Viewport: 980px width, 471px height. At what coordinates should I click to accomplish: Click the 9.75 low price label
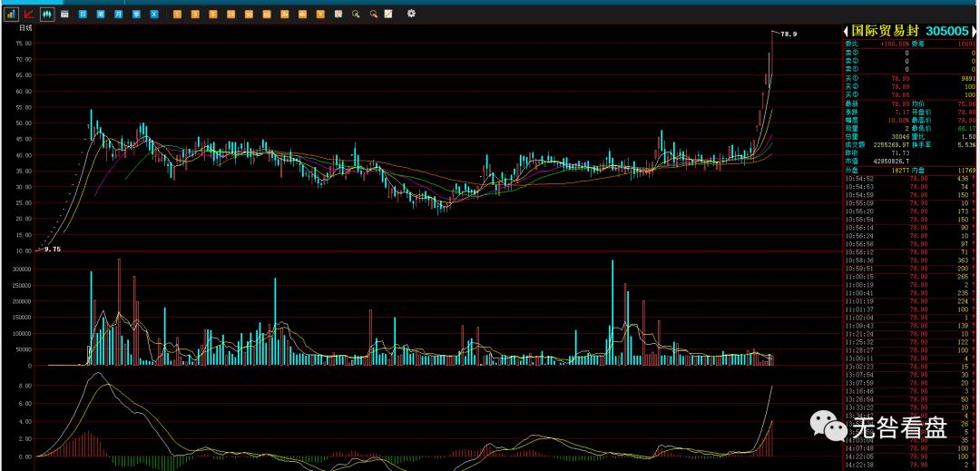point(53,250)
